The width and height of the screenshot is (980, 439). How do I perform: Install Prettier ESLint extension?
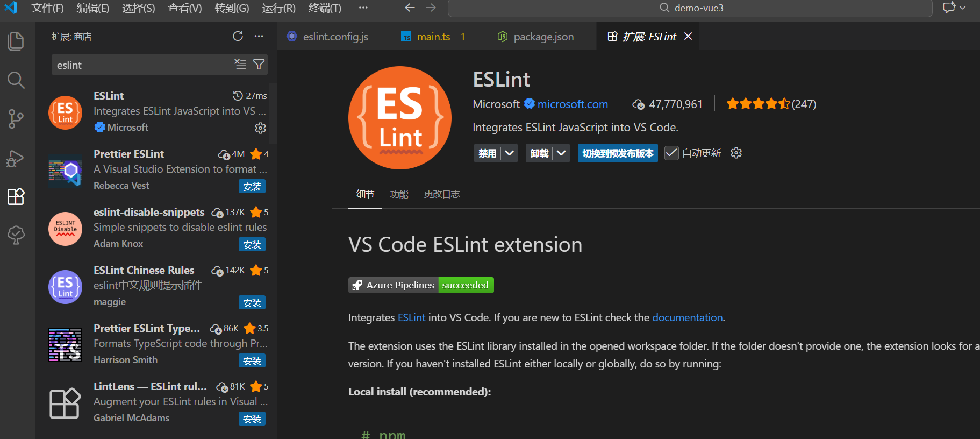(252, 186)
